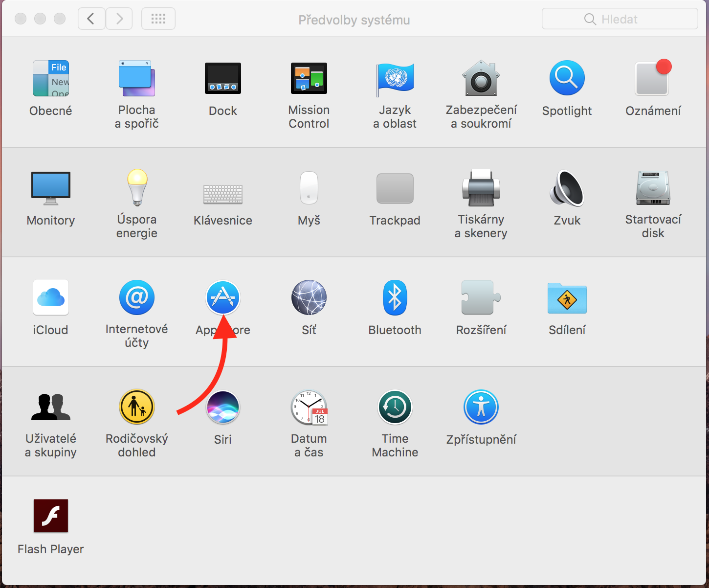Open the App Store preferences
This screenshot has height=588, width=709.
pyautogui.click(x=223, y=297)
